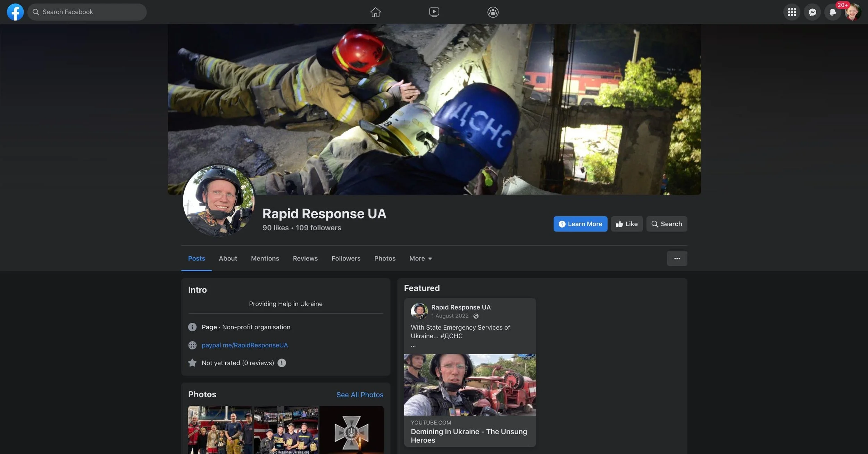This screenshot has height=454, width=868.
Task: Open Messenger from the top bar
Action: 813,12
